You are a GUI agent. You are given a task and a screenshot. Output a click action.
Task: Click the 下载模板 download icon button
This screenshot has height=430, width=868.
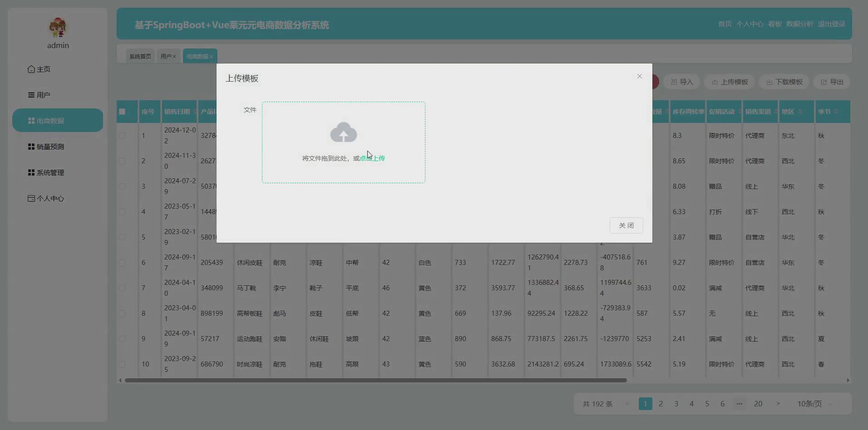tap(769, 82)
